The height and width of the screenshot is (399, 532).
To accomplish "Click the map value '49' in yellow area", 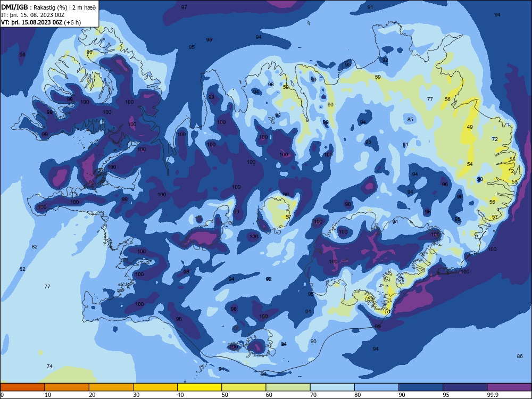I will (470, 127).
